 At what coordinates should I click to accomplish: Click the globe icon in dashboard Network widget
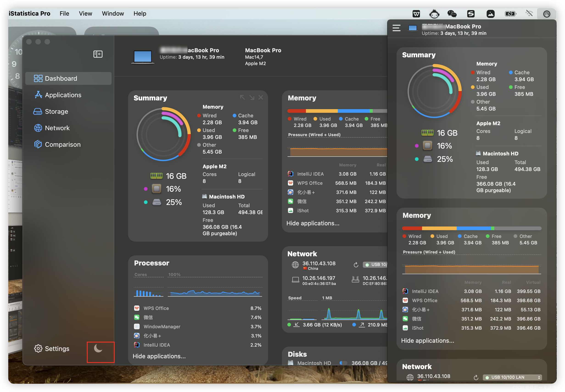pyautogui.click(x=295, y=265)
